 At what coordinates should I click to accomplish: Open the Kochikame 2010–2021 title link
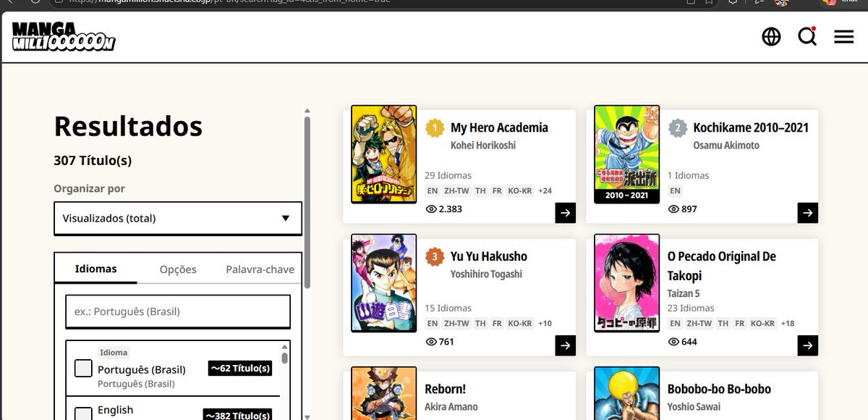[751, 127]
